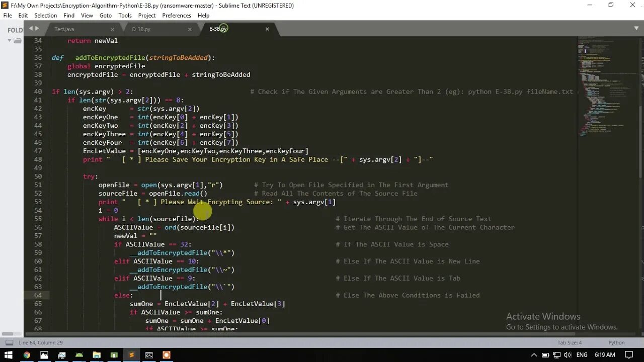Click comment '# Else If The ASCII Value is Tab'

click(398, 278)
